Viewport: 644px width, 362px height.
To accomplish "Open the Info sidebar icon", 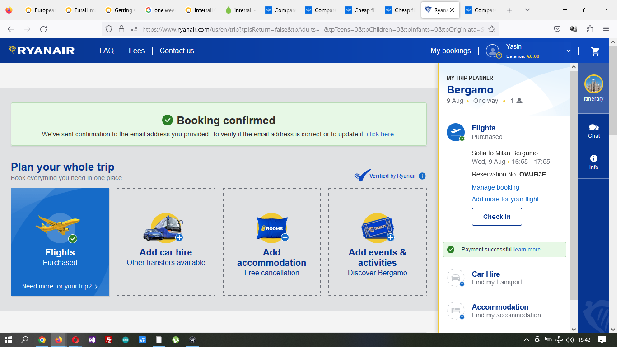I will coord(593,162).
